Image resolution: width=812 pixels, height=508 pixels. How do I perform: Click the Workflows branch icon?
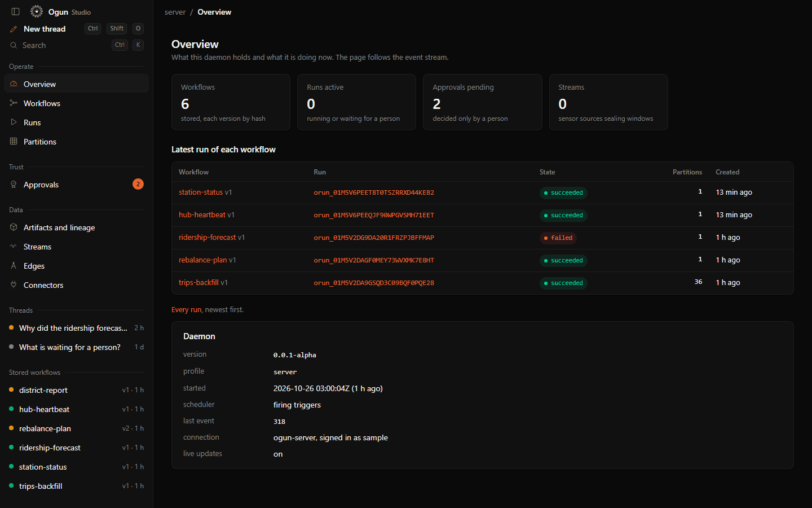pyautogui.click(x=14, y=103)
